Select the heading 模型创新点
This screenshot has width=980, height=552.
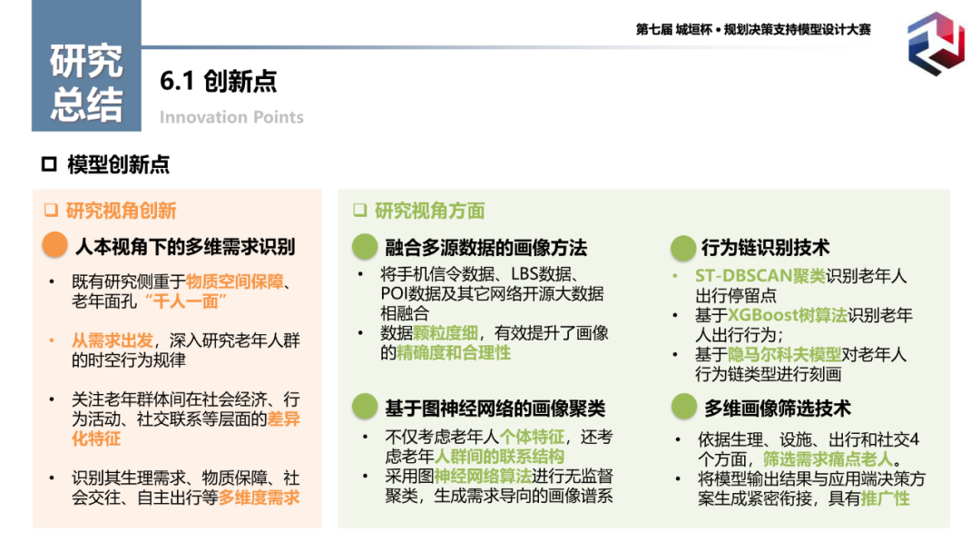coord(119,164)
